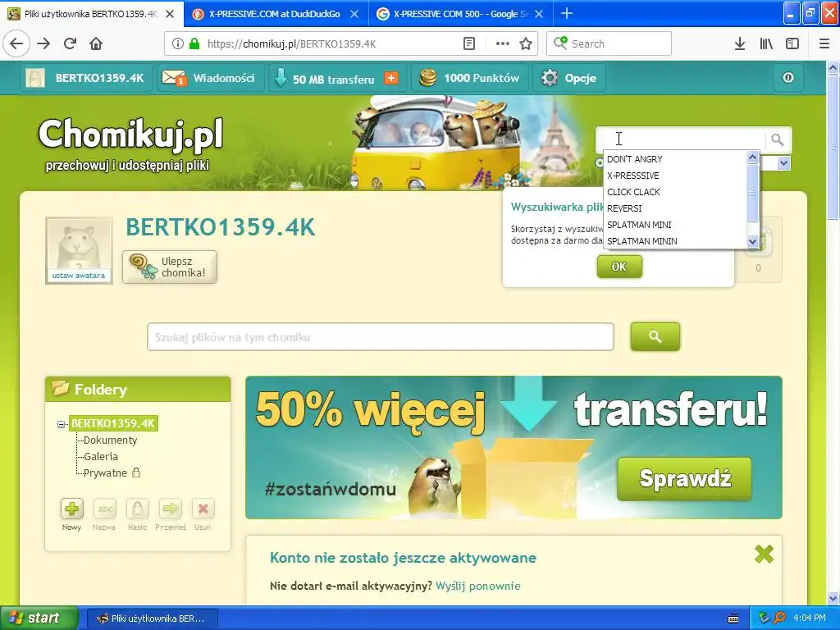Open the browser home page
This screenshot has height=630, width=840.
[96, 43]
